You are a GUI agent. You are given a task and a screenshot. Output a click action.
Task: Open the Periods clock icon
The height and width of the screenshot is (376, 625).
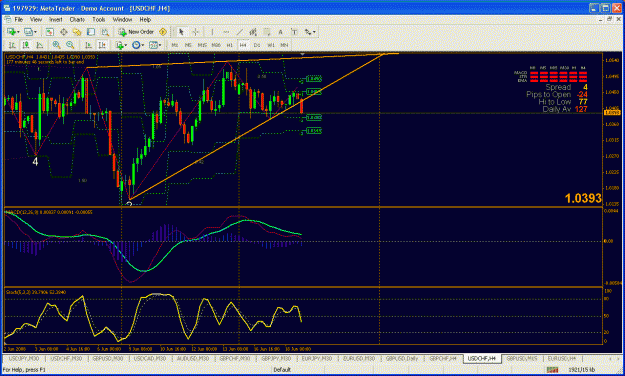(x=136, y=45)
